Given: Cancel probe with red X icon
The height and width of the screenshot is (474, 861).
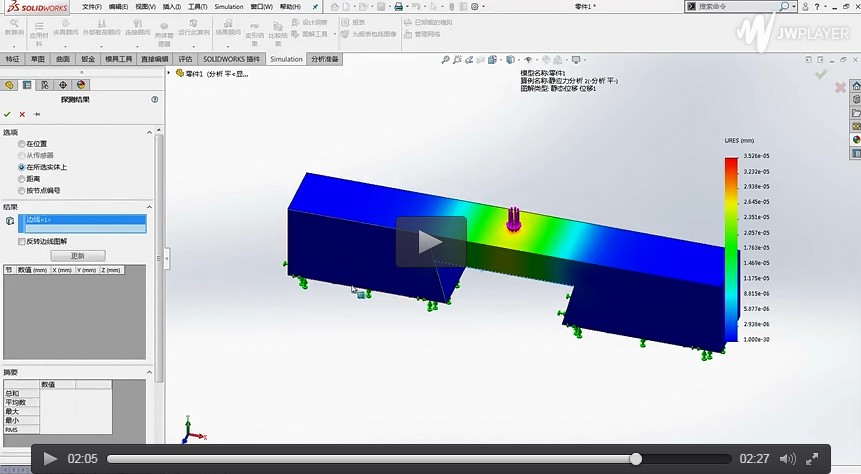Looking at the screenshot, I should (x=22, y=114).
